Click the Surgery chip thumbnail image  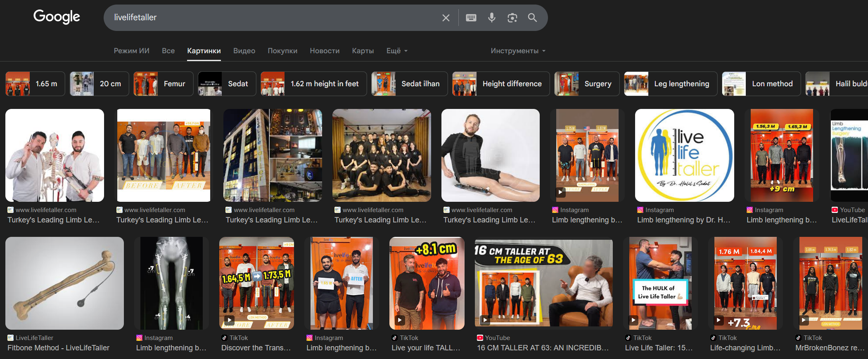point(566,84)
